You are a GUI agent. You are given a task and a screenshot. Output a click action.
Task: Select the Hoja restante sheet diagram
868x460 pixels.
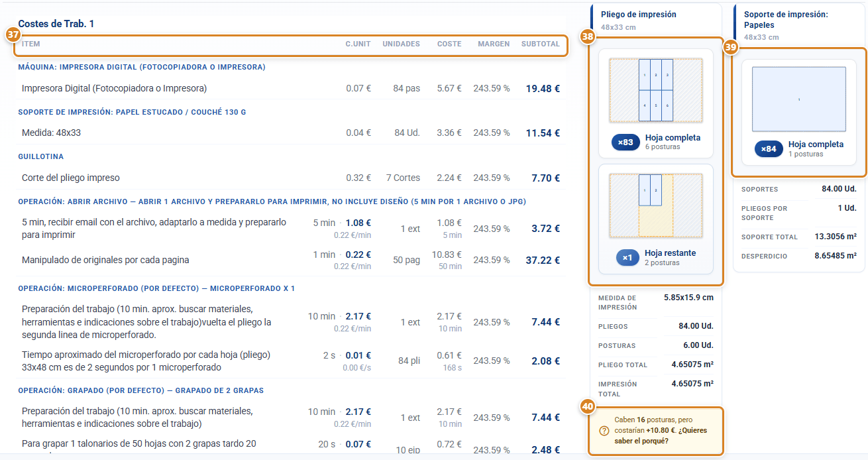click(x=656, y=205)
